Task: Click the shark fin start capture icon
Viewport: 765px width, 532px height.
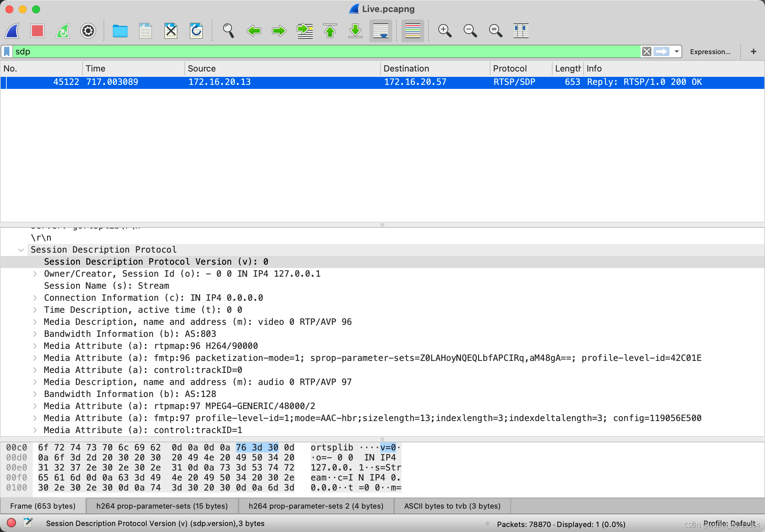Action: [x=12, y=31]
